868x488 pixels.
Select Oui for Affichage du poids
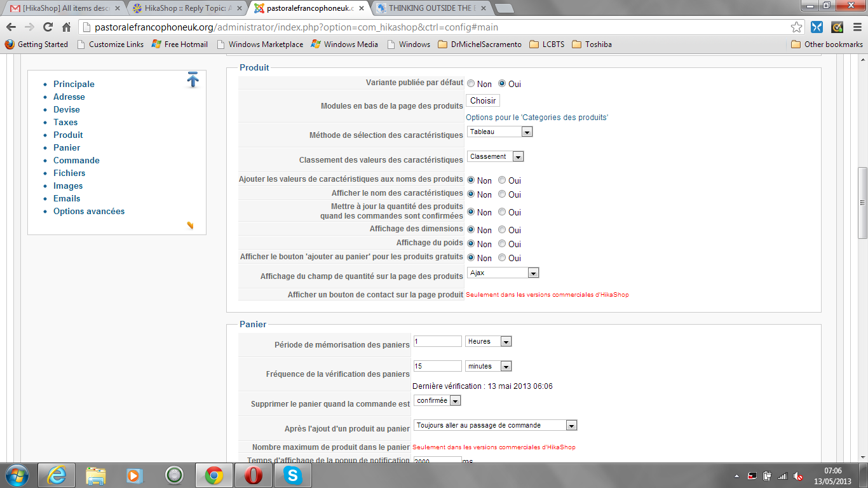(502, 244)
